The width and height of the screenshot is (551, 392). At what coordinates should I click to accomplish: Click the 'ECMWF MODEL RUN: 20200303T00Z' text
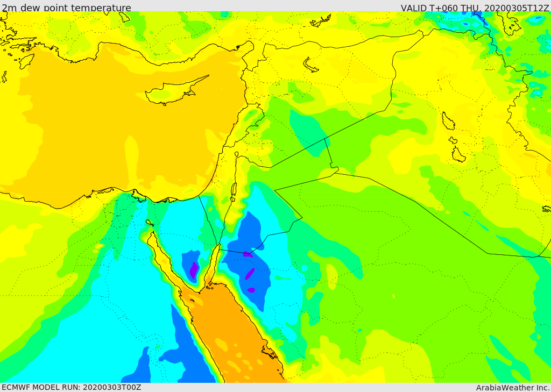72,387
